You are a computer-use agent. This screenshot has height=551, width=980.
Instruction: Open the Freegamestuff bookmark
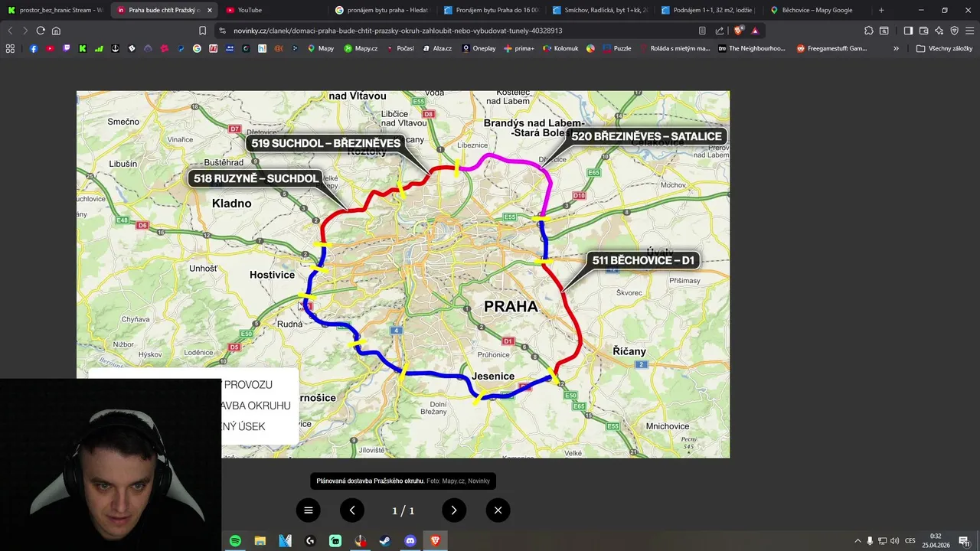click(831, 48)
